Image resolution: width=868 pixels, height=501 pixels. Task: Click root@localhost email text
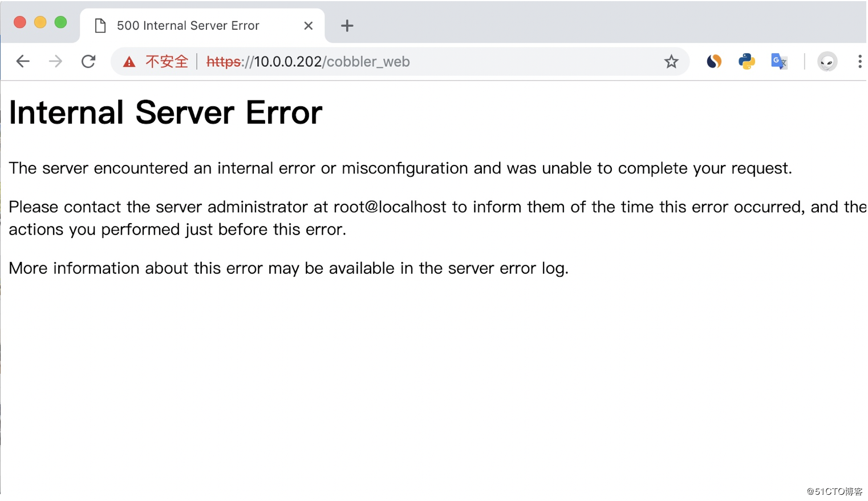click(390, 207)
